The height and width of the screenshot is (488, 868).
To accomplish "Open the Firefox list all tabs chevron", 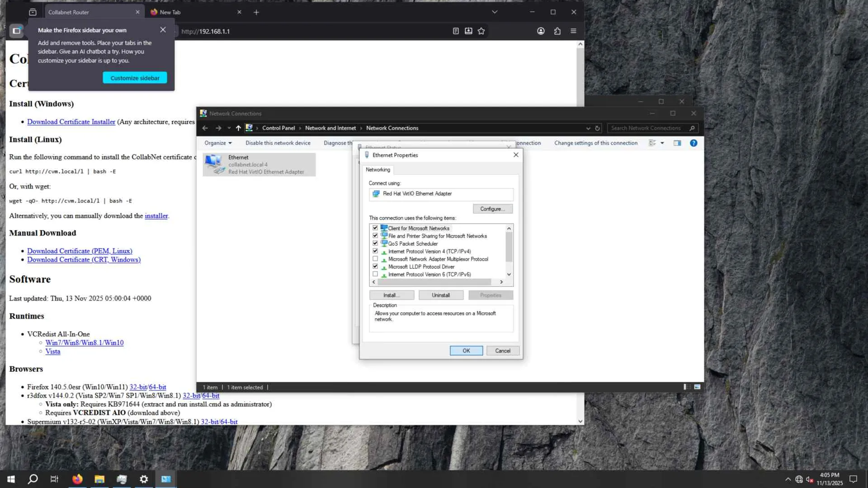I will pos(495,12).
